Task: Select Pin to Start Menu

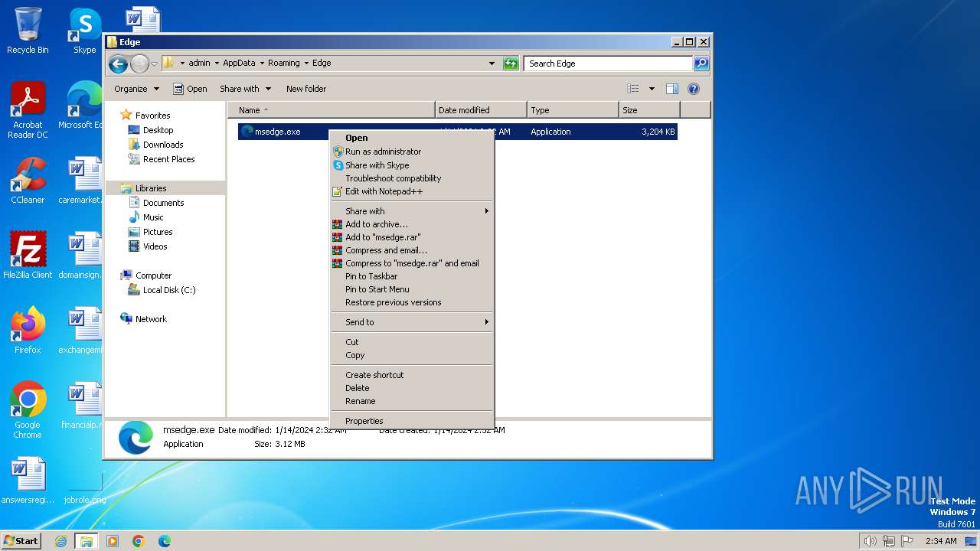Action: [412, 289]
